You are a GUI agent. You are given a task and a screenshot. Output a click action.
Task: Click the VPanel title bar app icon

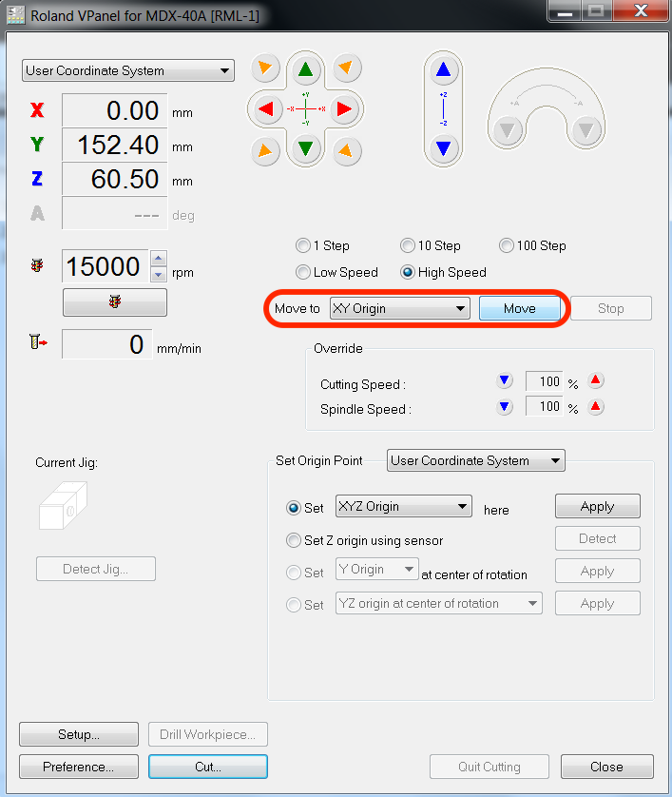tap(15, 14)
